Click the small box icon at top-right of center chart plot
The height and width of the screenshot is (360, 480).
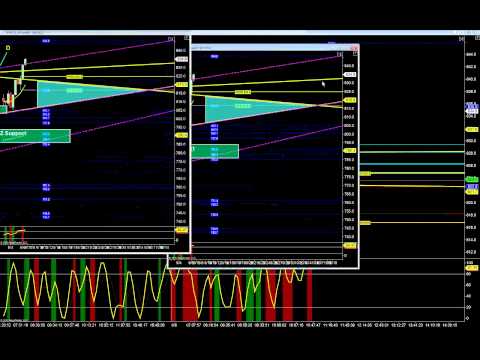coord(339,54)
